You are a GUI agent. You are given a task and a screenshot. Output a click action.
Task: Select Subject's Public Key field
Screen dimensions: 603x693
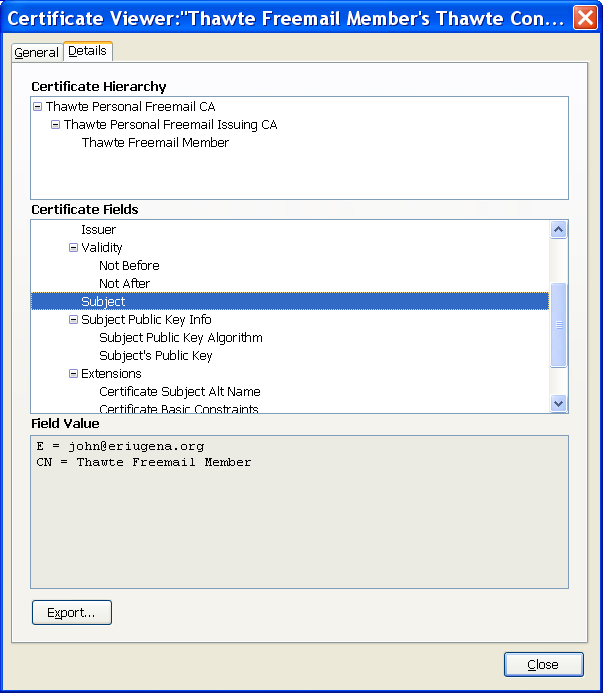coord(156,356)
